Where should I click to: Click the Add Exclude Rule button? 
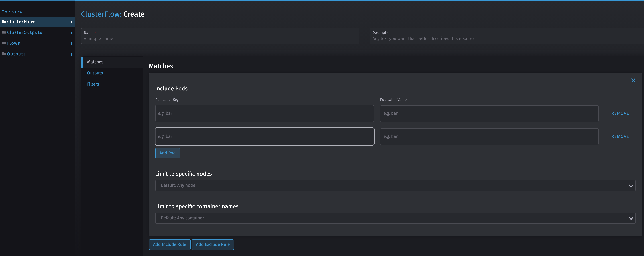point(213,244)
